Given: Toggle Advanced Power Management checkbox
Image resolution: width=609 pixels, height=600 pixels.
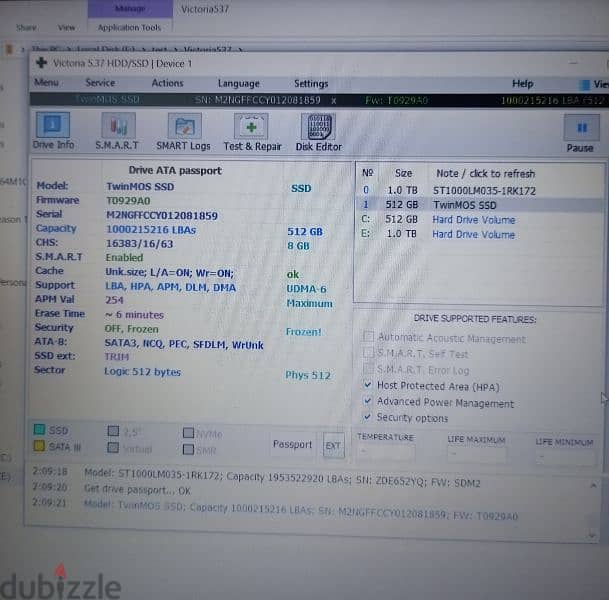Looking at the screenshot, I should (367, 401).
